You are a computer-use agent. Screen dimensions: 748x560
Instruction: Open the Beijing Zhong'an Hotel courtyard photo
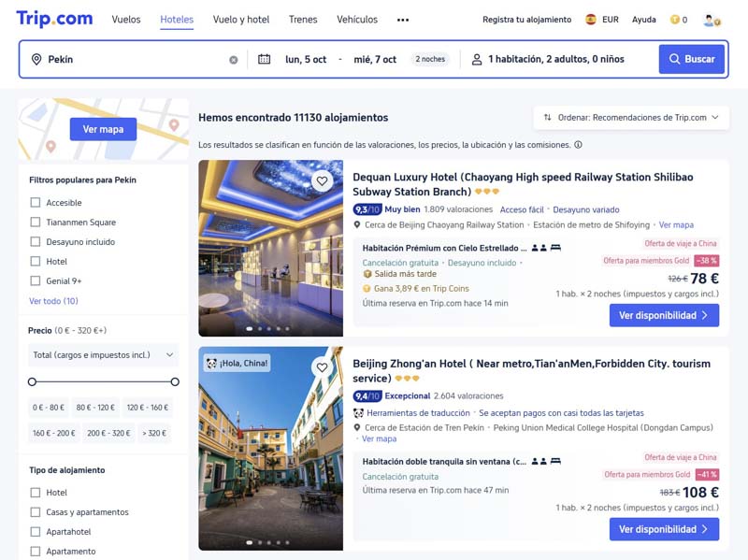point(270,449)
